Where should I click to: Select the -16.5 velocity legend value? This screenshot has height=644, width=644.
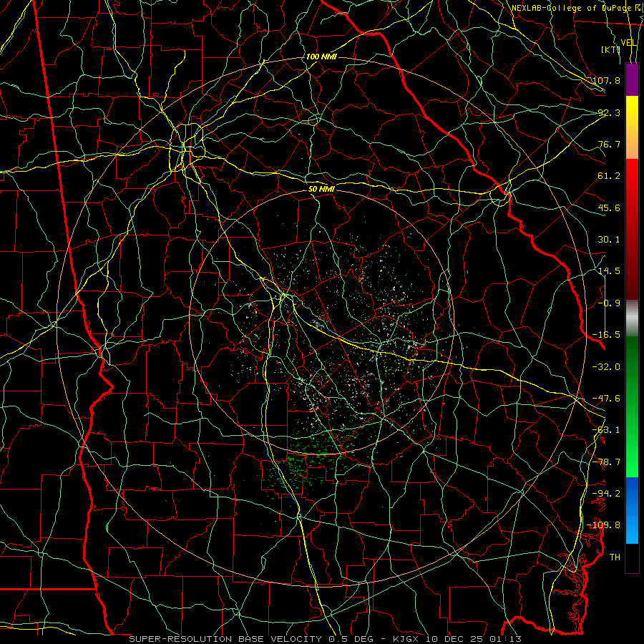click(606, 335)
